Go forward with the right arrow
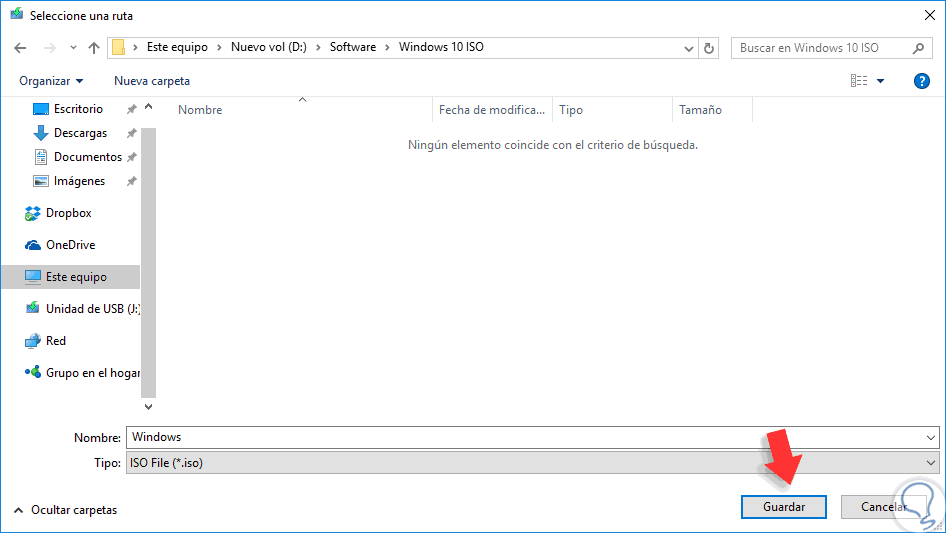946x533 pixels. (49, 48)
